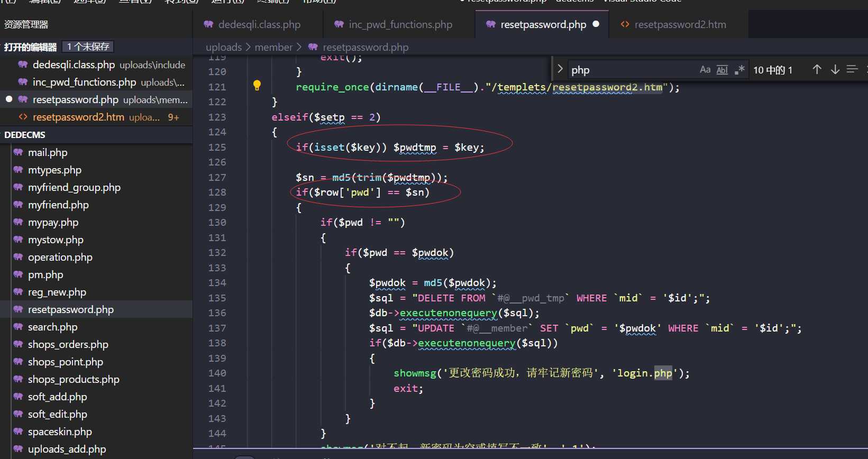The image size is (868, 459).
Task: Click the 1个未保存 badge
Action: (88, 47)
